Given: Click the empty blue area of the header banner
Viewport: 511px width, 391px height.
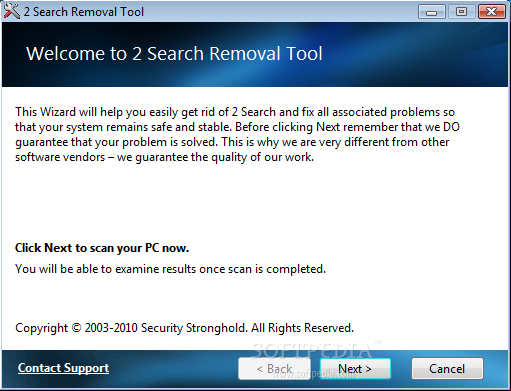Looking at the screenshot, I should point(417,55).
